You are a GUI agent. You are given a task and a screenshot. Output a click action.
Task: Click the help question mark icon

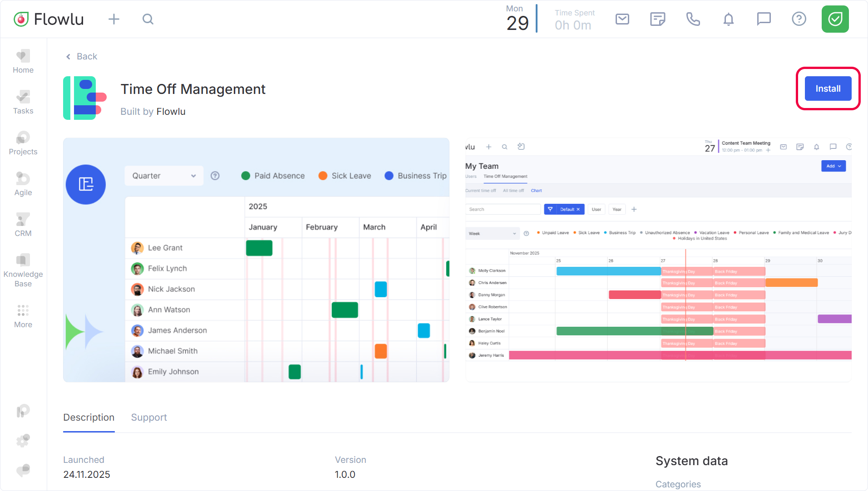(x=799, y=19)
